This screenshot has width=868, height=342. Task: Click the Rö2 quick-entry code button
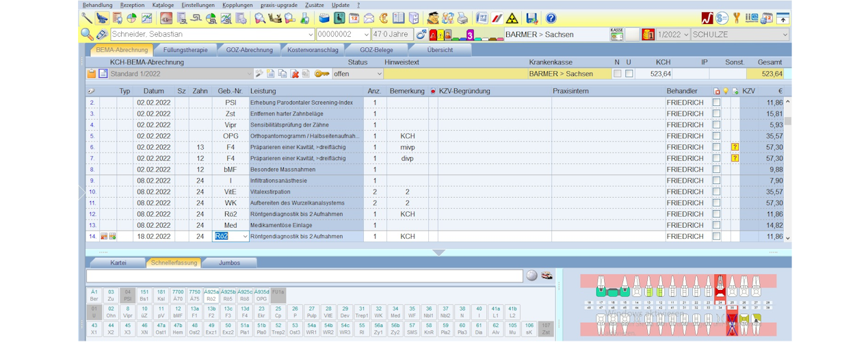coord(211,295)
